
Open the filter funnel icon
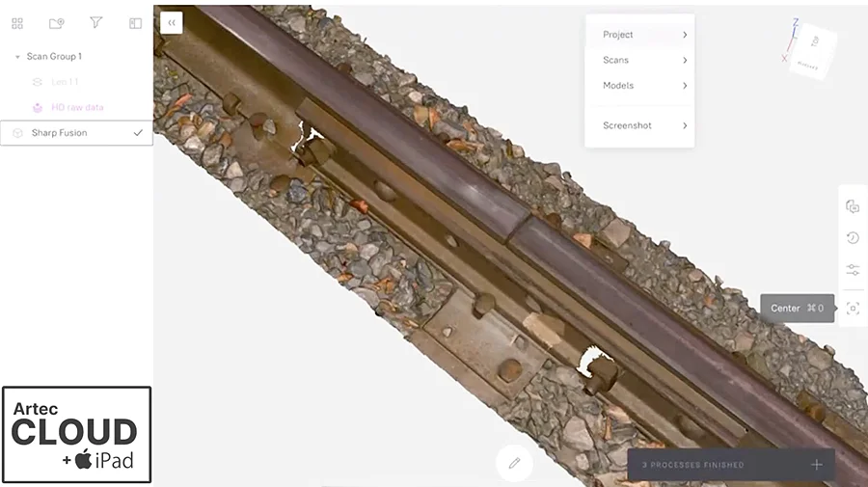(95, 23)
